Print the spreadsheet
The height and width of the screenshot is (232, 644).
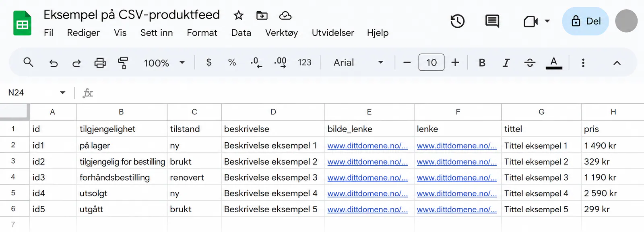[100, 63]
